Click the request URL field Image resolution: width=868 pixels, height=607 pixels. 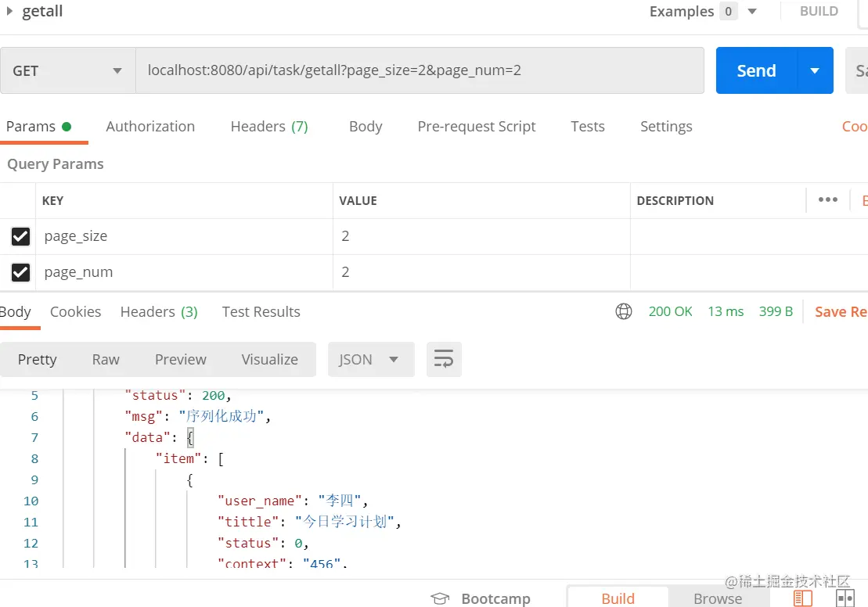click(419, 70)
